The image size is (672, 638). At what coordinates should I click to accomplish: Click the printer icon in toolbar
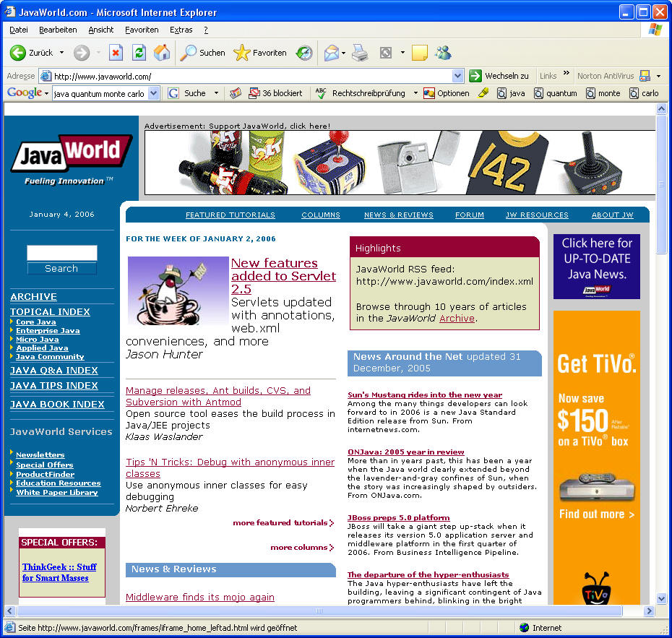(x=360, y=53)
